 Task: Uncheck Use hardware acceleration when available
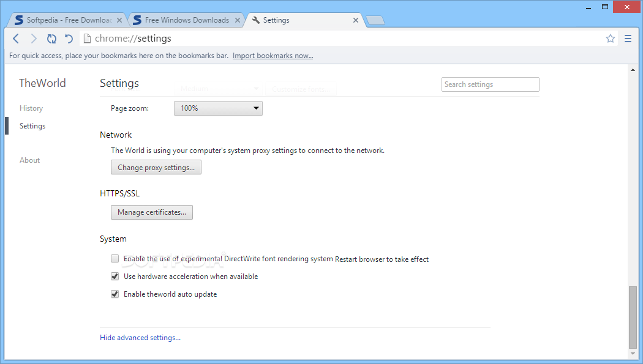[115, 277]
